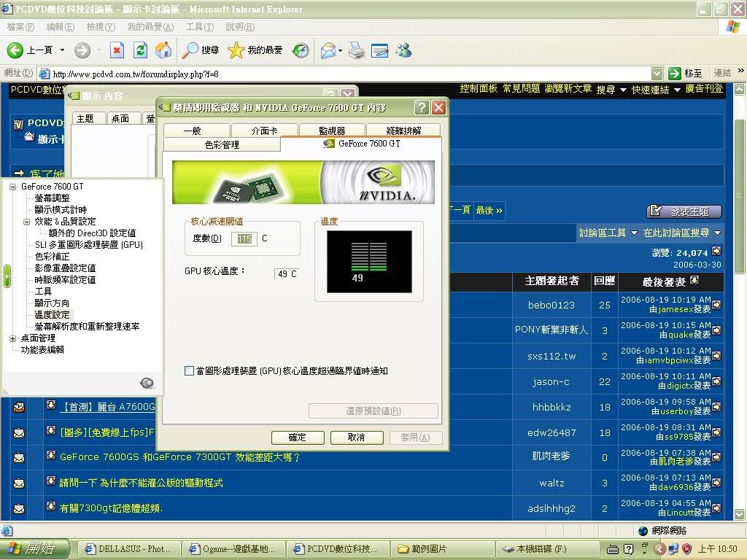Click the dialog's help question mark button
The width and height of the screenshot is (747, 560).
[x=422, y=107]
